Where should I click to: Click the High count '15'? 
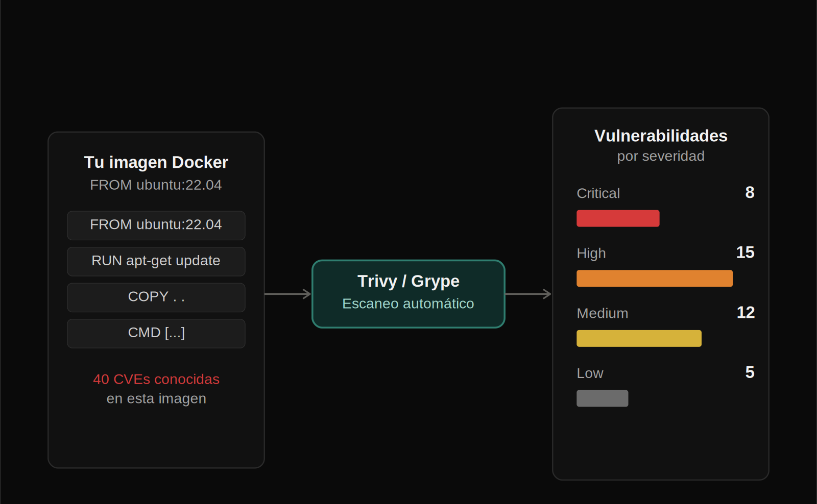(x=745, y=253)
